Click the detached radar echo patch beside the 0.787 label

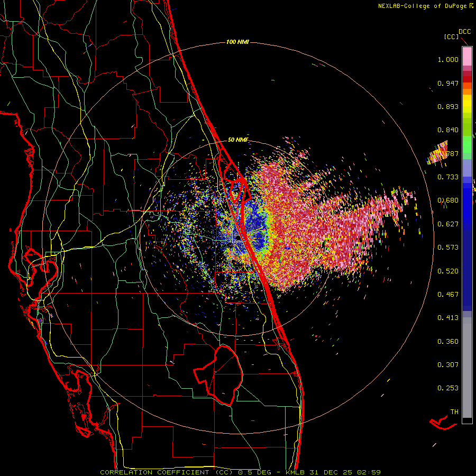point(437,153)
